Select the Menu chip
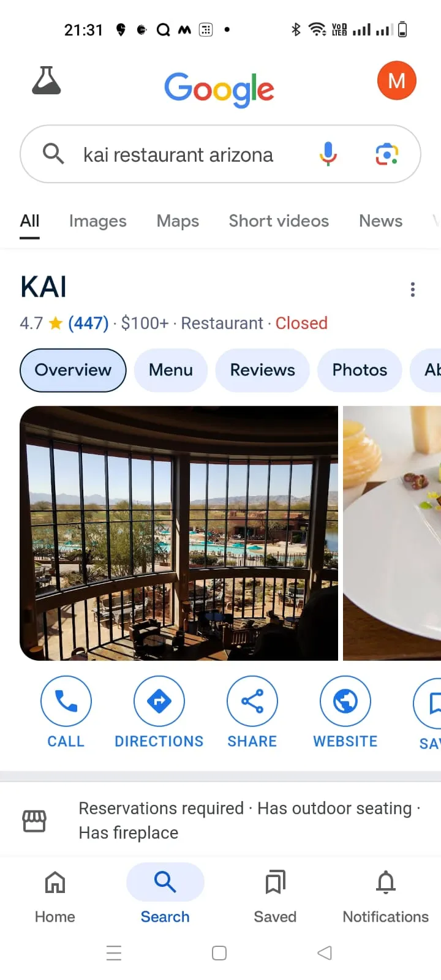 [171, 370]
